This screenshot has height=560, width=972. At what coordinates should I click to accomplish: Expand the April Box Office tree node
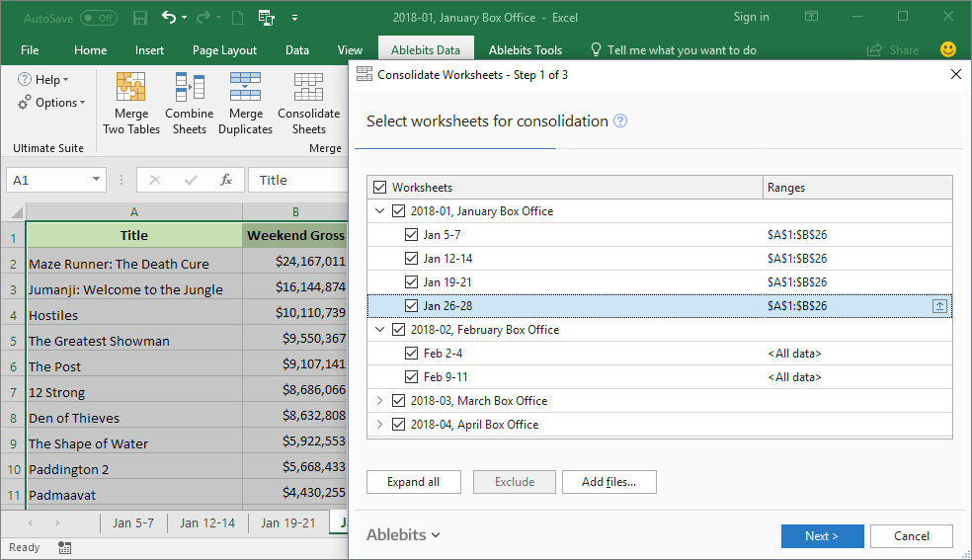pyautogui.click(x=380, y=425)
